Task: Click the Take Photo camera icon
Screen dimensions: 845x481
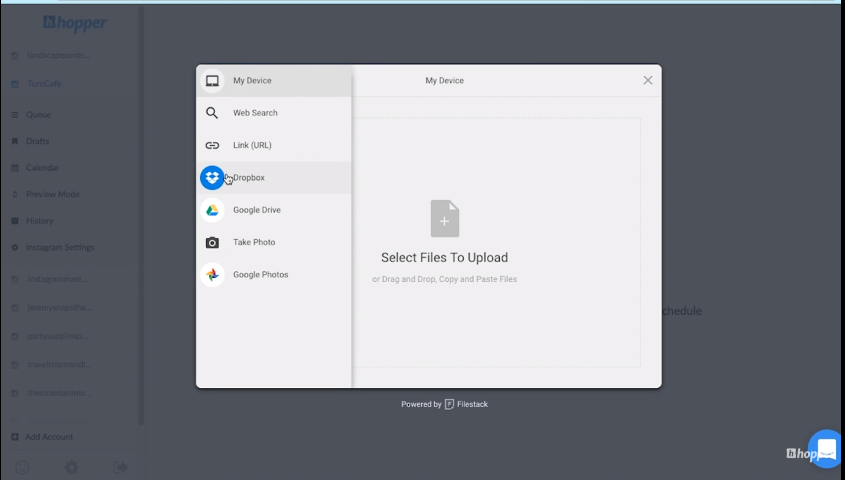Action: [211, 243]
